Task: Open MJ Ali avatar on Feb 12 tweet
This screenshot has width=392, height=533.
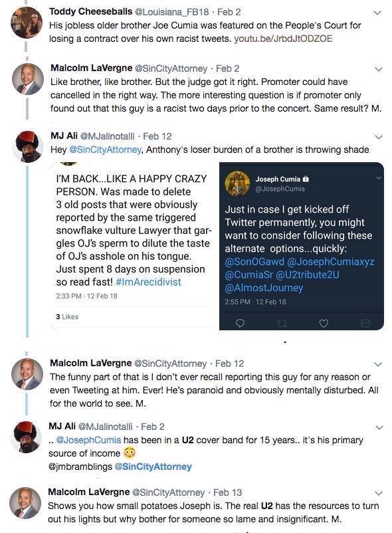Action: click(28, 146)
